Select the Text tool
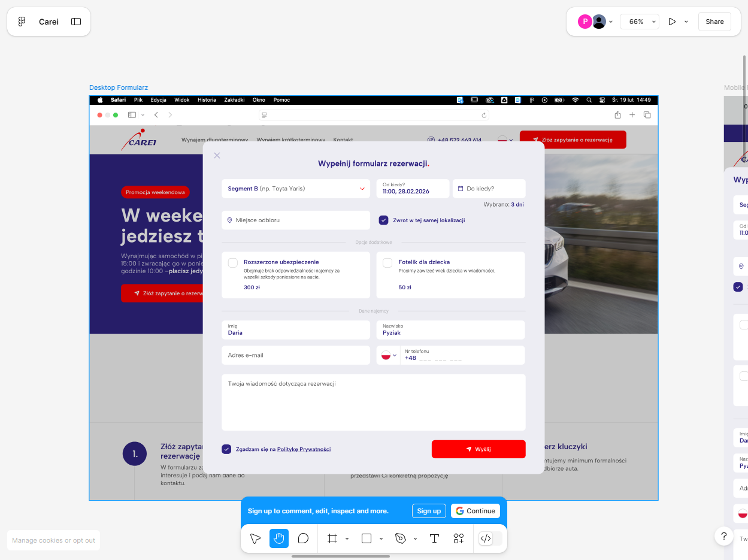748x560 pixels. (x=434, y=538)
